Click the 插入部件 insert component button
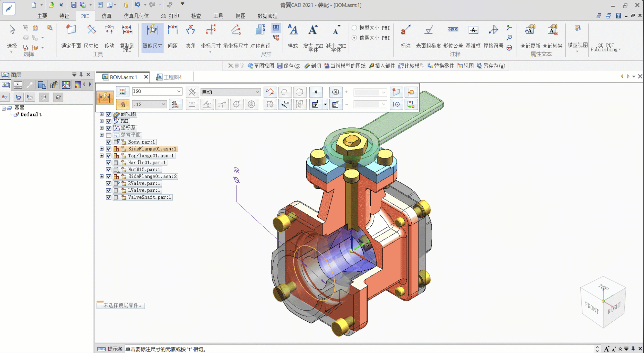644x353 pixels. point(382,66)
